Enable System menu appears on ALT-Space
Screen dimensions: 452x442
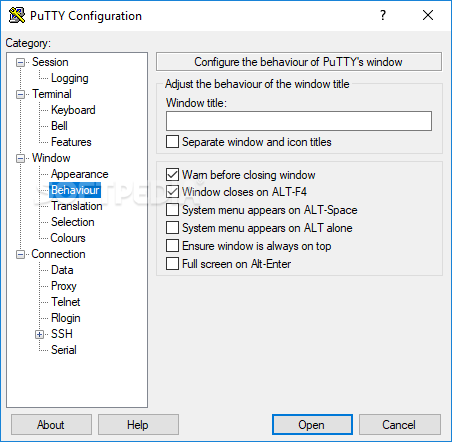(x=172, y=210)
